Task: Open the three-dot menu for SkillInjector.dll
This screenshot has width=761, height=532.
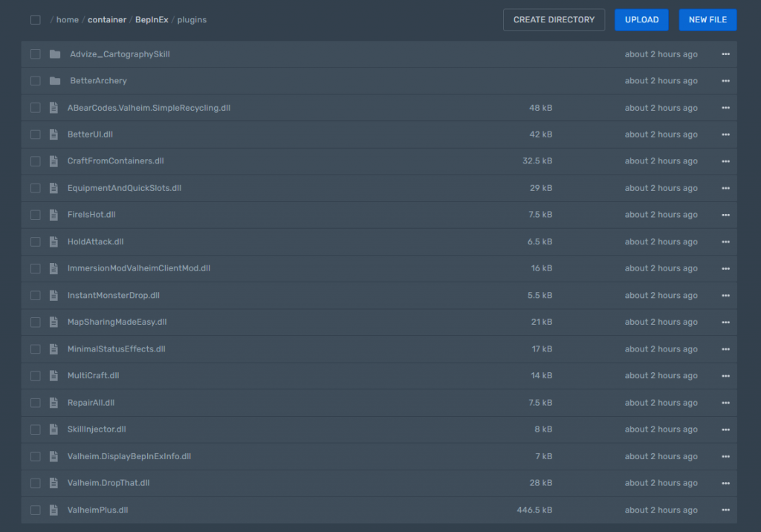Action: coord(725,429)
